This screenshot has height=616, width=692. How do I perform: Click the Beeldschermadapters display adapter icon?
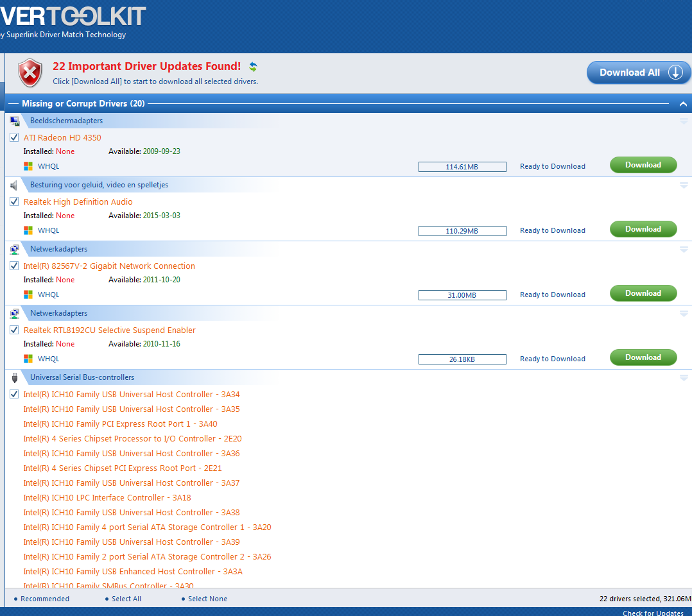point(15,121)
